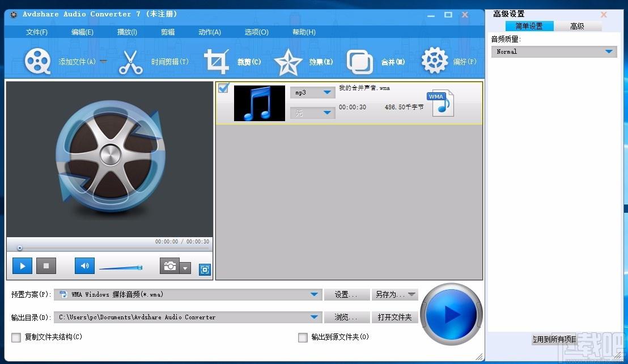Click the Merge overlapping squares icon
The width and height of the screenshot is (628, 364).
click(360, 62)
